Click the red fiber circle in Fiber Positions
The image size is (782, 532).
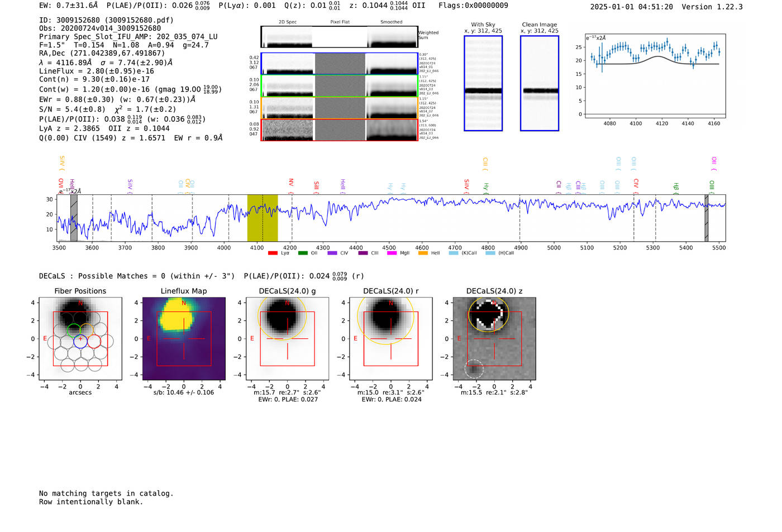point(94,341)
